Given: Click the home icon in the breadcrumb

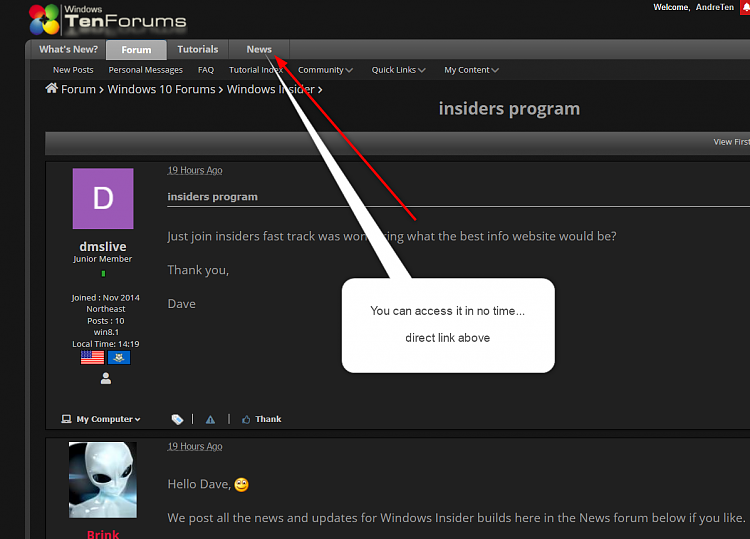Looking at the screenshot, I should pos(52,88).
